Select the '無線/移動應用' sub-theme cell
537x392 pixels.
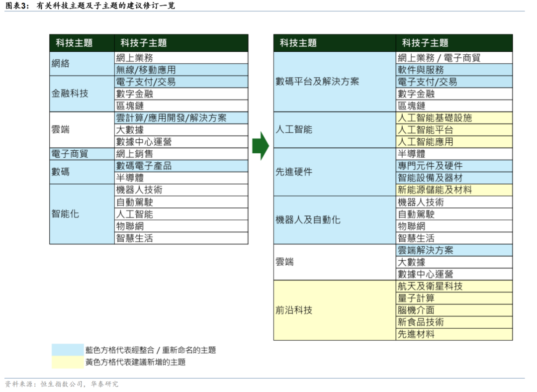pos(181,70)
